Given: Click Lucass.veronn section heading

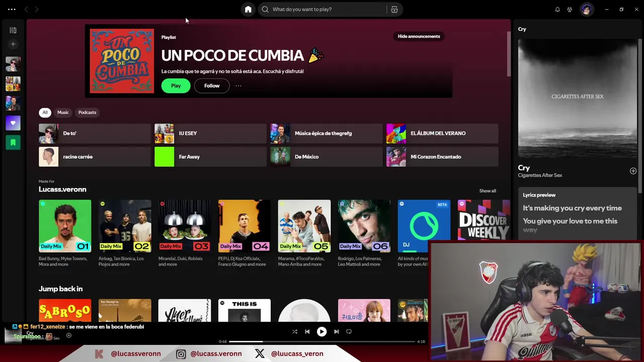Looking at the screenshot, I should click(x=62, y=190).
